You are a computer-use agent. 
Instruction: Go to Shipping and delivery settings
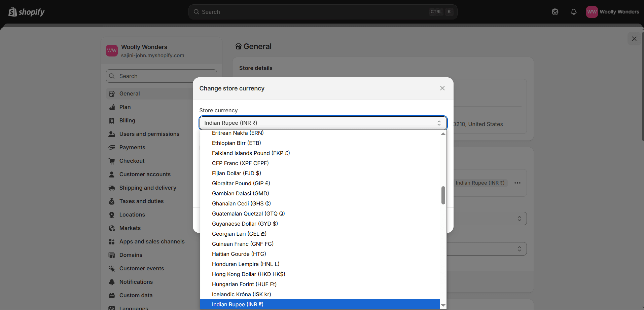pyautogui.click(x=149, y=188)
